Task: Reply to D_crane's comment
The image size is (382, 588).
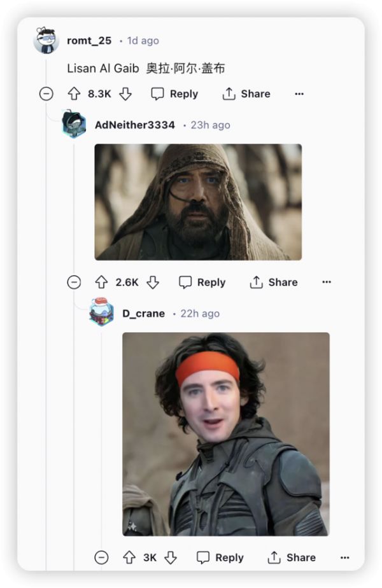Action: (220, 557)
